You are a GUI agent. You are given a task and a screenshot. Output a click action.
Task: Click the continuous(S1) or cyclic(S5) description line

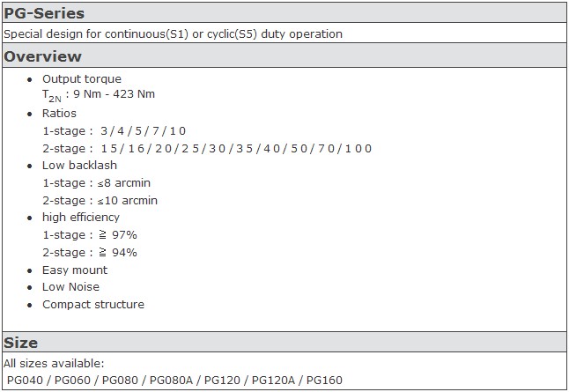click(174, 34)
